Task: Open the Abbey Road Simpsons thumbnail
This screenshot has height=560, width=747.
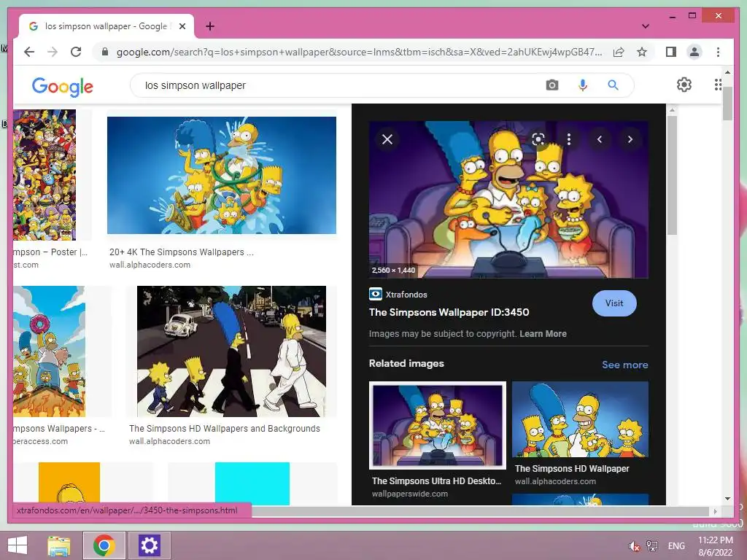Action: [231, 351]
